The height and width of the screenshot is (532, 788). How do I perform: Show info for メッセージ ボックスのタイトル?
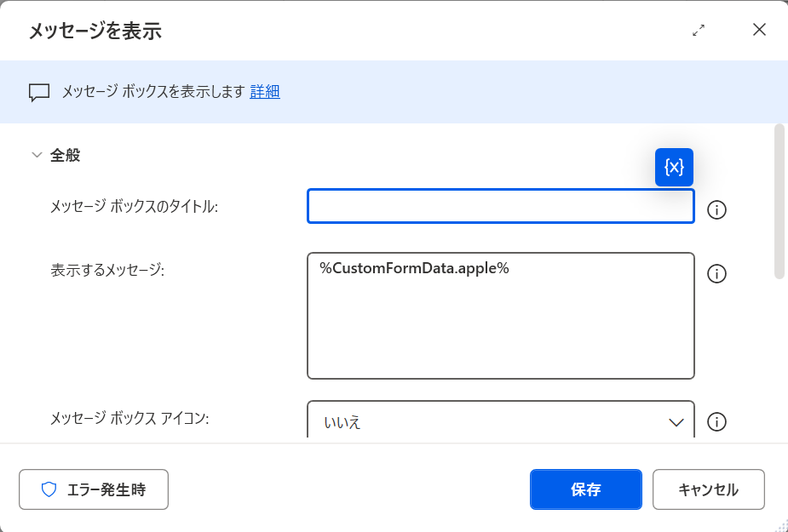[717, 209]
